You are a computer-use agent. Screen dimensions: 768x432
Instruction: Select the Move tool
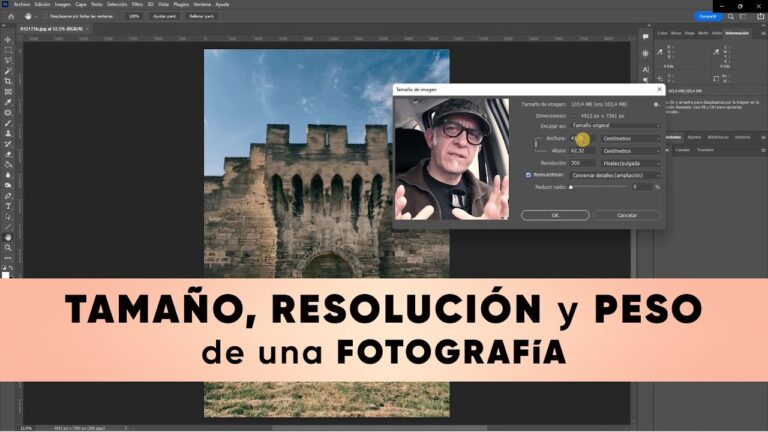[8, 40]
